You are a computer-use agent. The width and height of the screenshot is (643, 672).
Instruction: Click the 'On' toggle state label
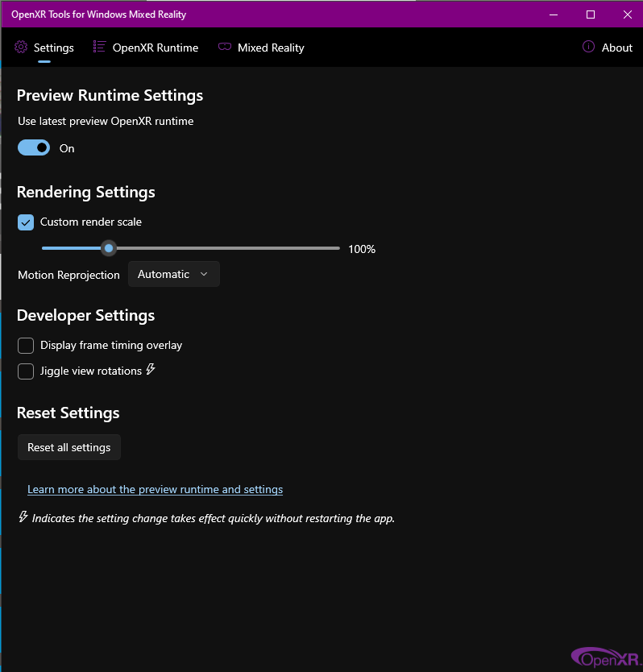click(67, 148)
